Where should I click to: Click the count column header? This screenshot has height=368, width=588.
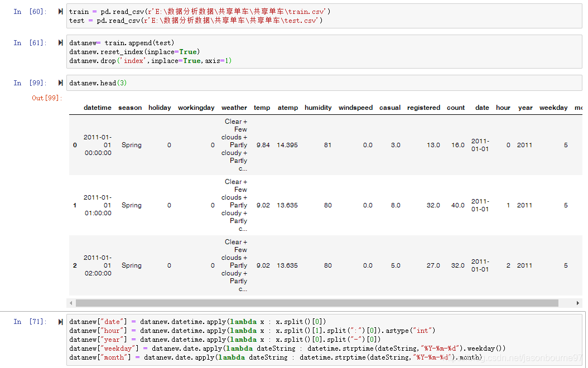[x=456, y=108]
